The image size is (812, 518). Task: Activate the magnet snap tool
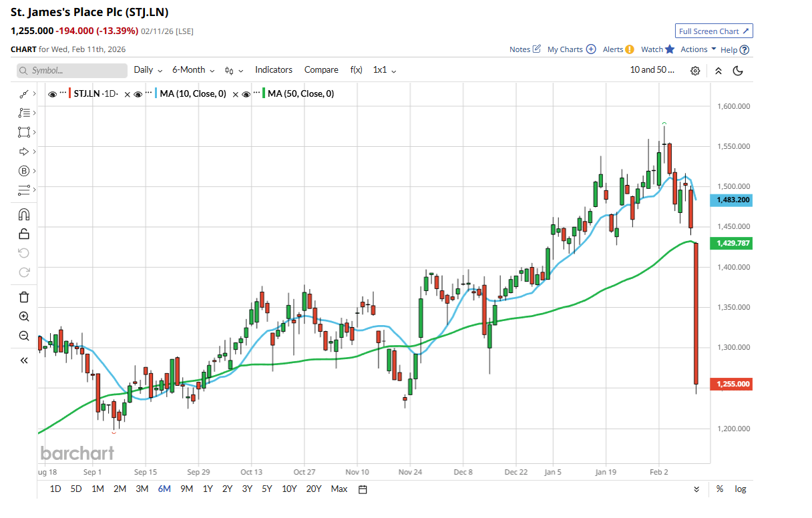coord(24,214)
